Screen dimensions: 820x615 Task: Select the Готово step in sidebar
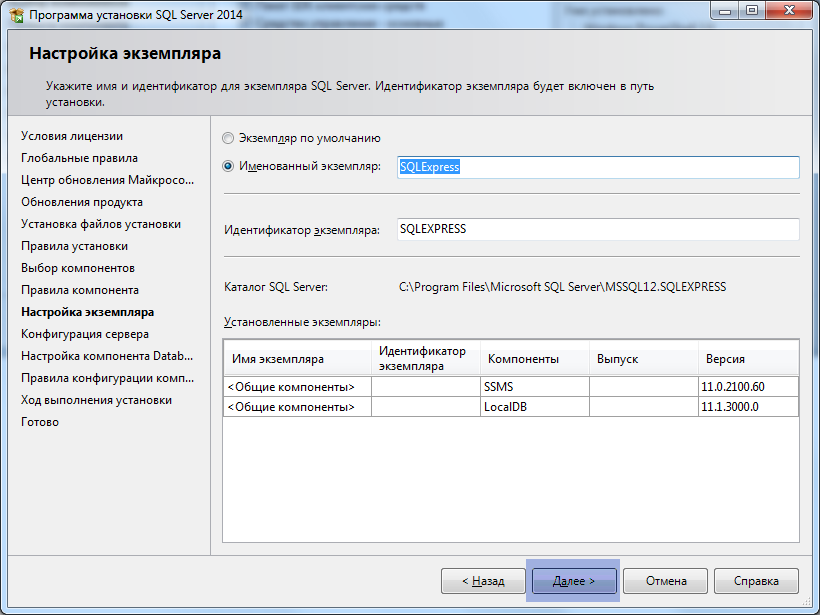tap(40, 422)
